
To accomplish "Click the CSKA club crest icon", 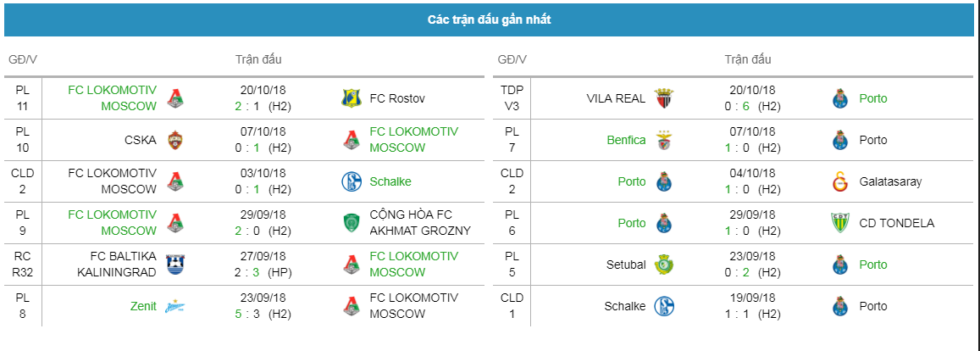I will tap(175, 140).
